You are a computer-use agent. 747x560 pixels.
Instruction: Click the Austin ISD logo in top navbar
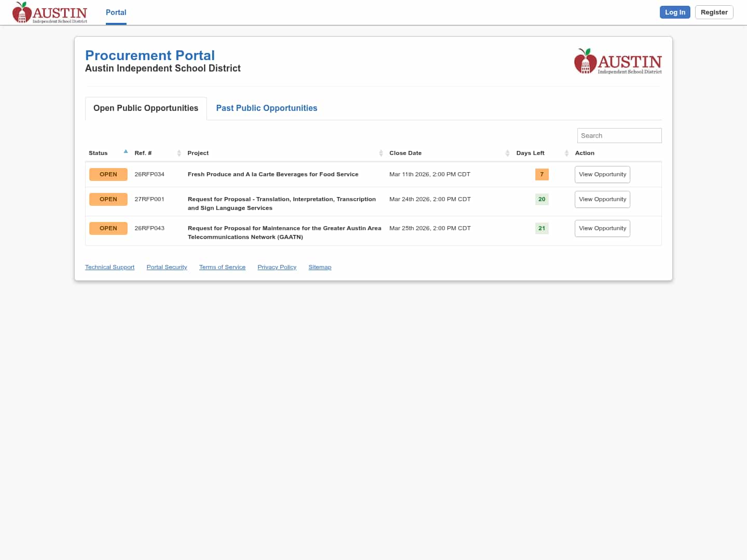click(50, 12)
